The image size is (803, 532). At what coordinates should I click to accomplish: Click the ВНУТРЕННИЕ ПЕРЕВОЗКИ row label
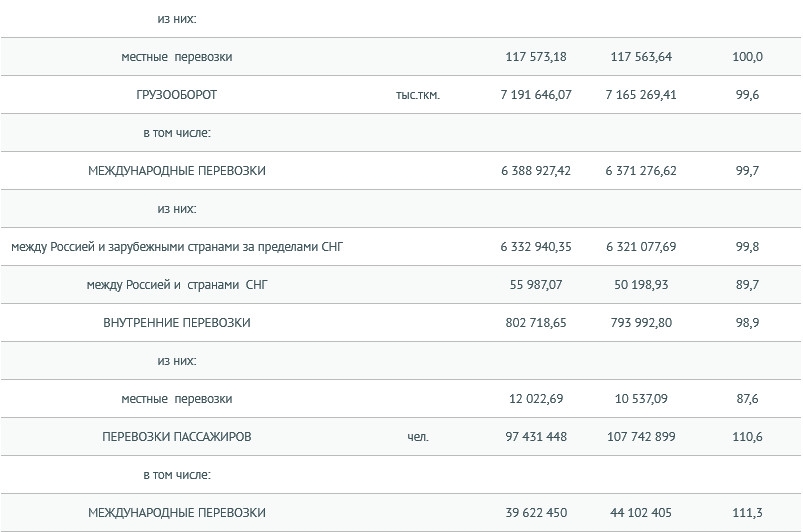coord(177,323)
